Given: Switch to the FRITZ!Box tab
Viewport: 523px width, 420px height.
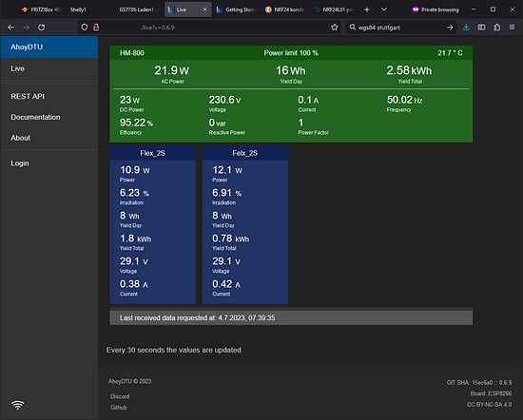Looking at the screenshot, I should tap(41, 10).
